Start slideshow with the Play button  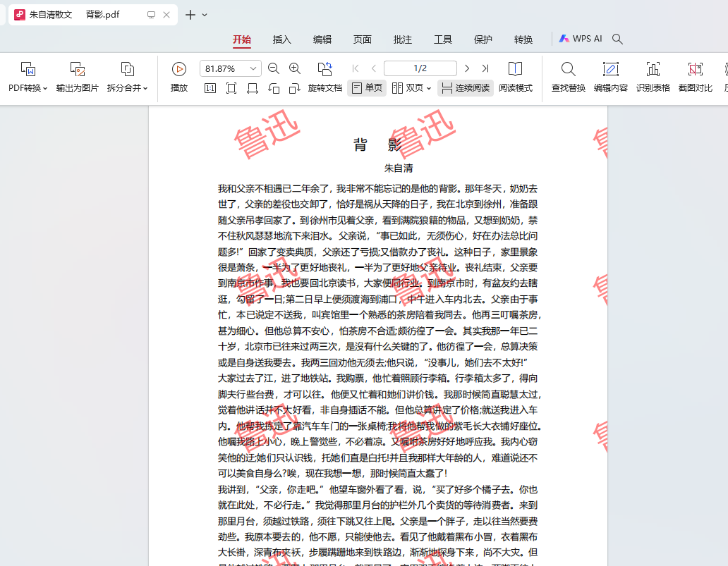tap(178, 77)
